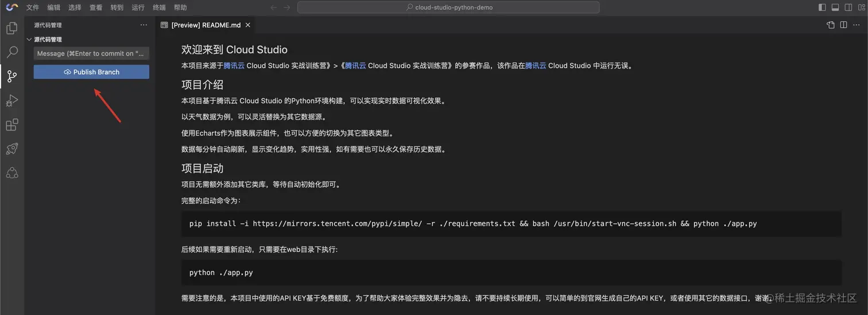Select the [Preview] README.md tab

coord(206,25)
